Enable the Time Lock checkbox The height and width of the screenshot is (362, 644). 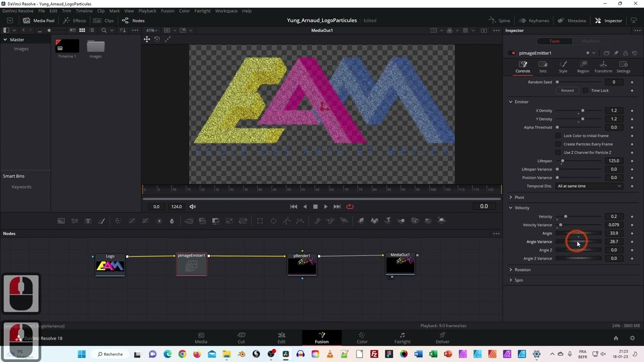tap(585, 90)
